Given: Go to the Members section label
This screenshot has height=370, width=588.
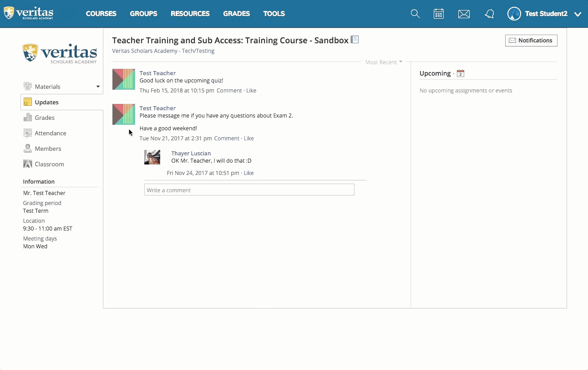Looking at the screenshot, I should click(x=48, y=149).
